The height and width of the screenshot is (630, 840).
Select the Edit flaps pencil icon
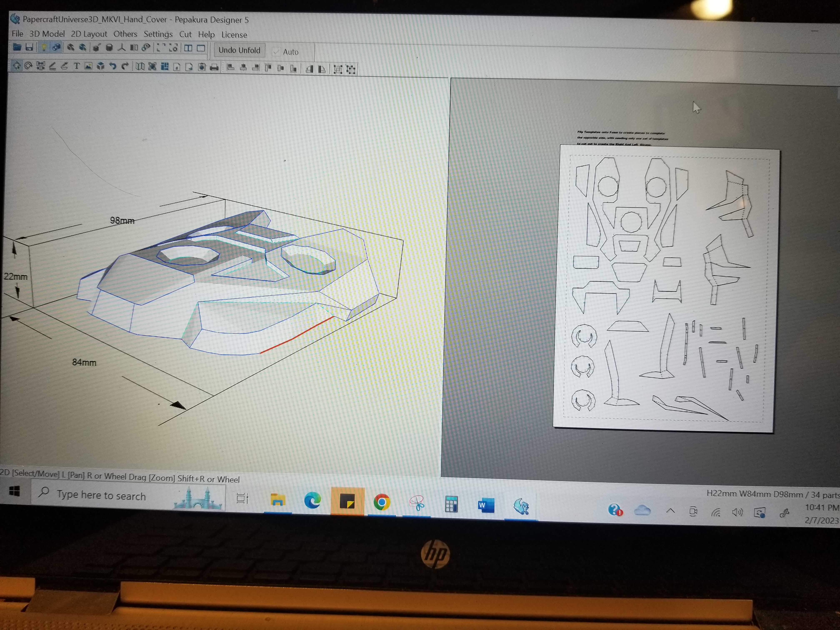click(53, 66)
